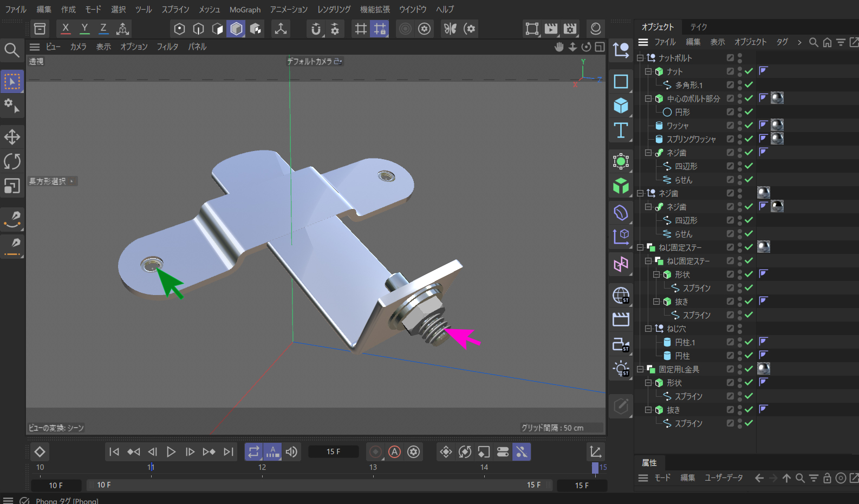Screen dimensions: 859x504
Task: Collapse the ねじ穴 null group
Action: 648,329
